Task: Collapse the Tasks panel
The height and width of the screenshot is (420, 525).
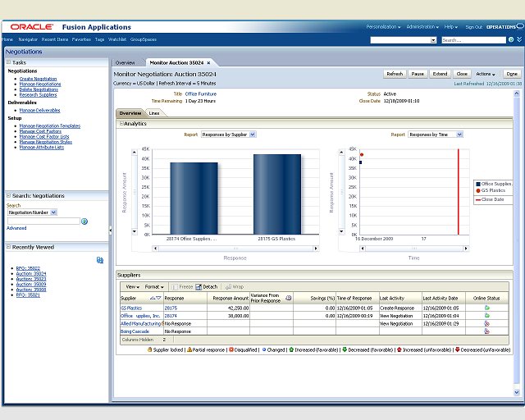Action: pyautogui.click(x=8, y=62)
